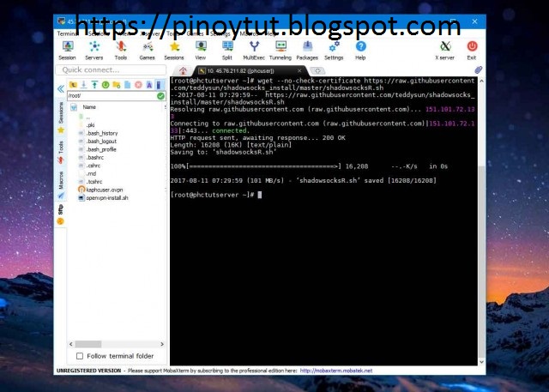This screenshot has width=549, height=392.
Task: Open the Tools toolbar dropdown
Action: click(x=121, y=51)
